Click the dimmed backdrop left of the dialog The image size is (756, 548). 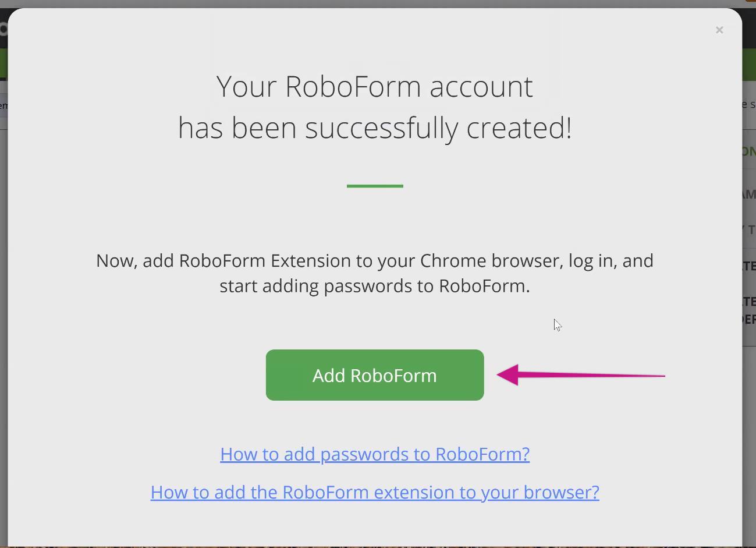(x=3, y=291)
